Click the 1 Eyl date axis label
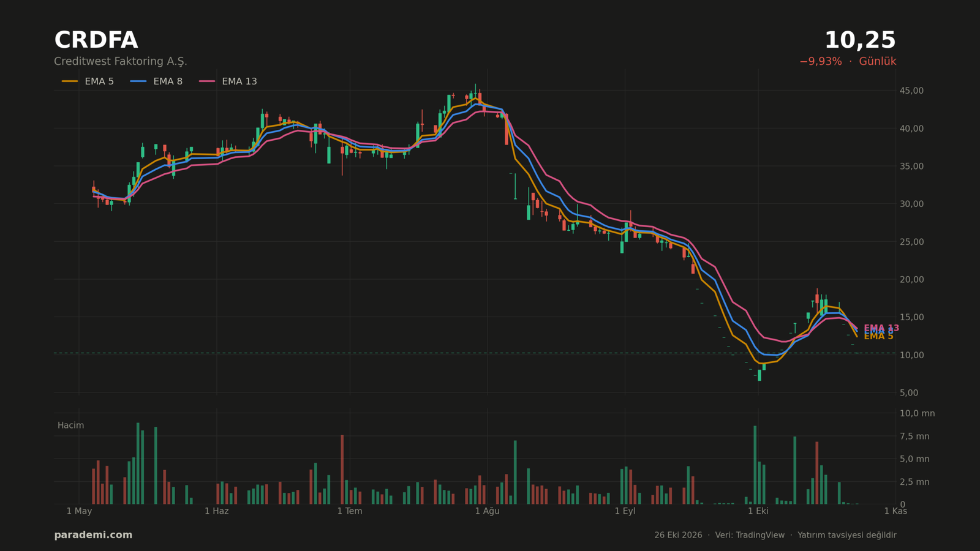 point(625,511)
